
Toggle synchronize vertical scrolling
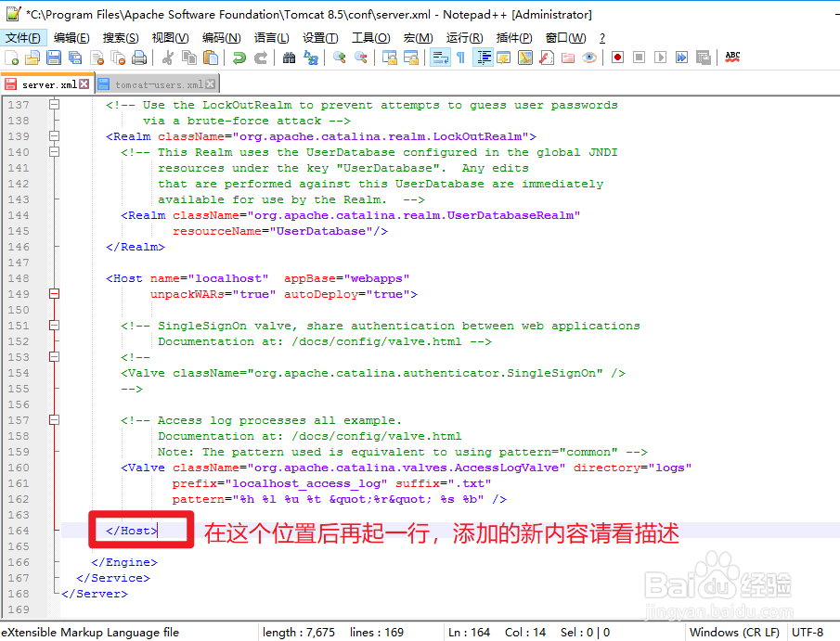pyautogui.click(x=390, y=58)
